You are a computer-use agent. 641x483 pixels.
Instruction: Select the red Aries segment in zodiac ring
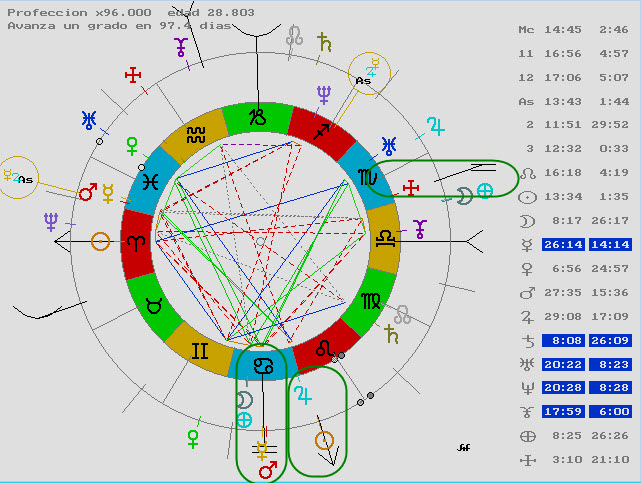(136, 242)
